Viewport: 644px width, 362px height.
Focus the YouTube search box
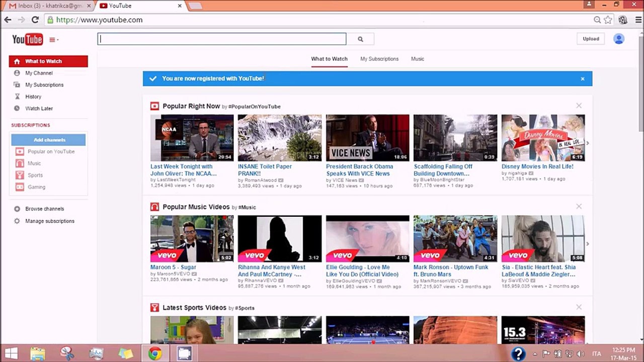[x=222, y=39]
